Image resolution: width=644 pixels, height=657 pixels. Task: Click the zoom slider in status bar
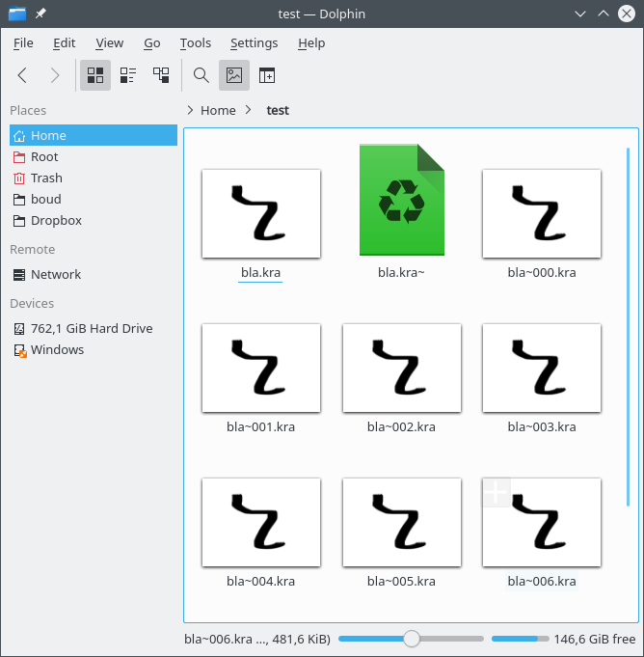(412, 639)
